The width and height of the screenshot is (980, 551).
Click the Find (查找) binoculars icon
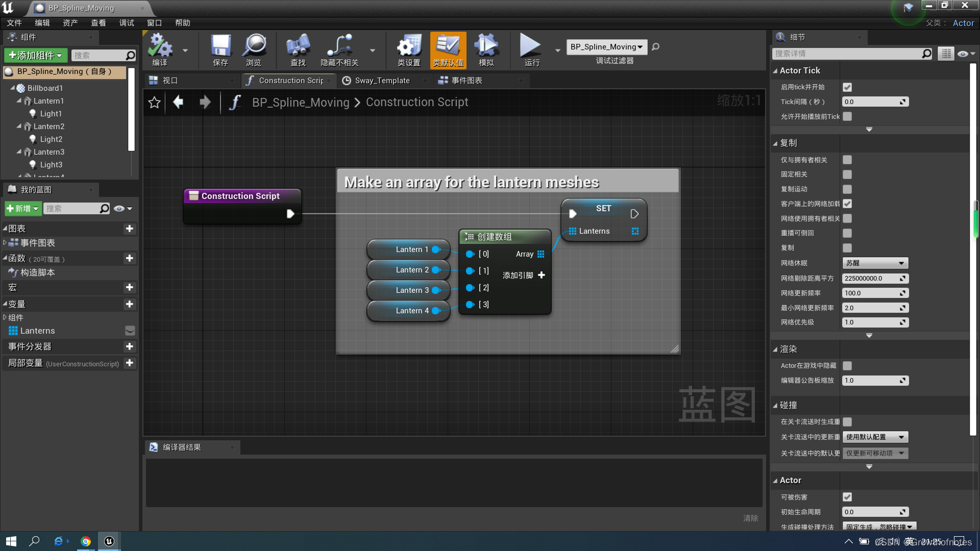pos(298,47)
